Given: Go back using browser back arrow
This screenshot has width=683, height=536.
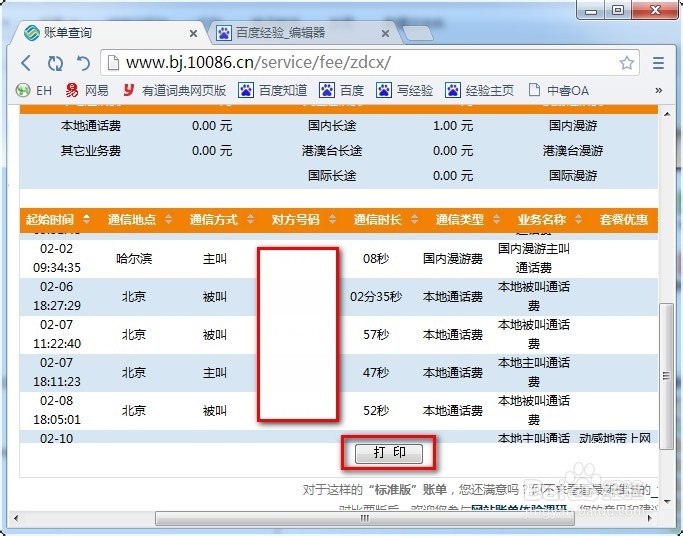Looking at the screenshot, I should pos(26,63).
